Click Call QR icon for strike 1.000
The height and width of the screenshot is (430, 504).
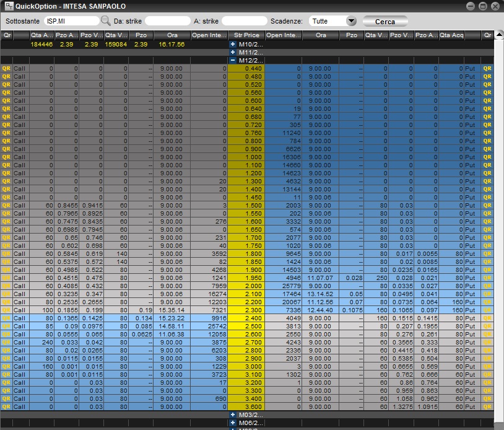pyautogui.click(x=6, y=157)
